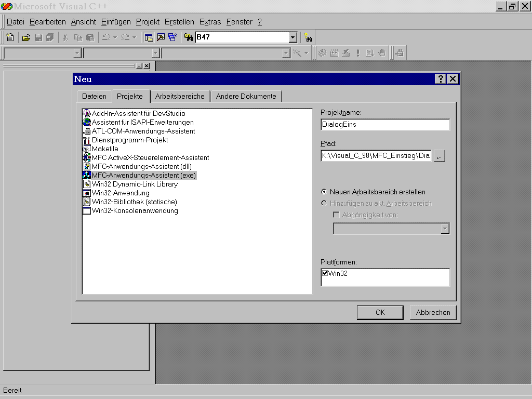Click the Cut scissors icon

[65, 37]
